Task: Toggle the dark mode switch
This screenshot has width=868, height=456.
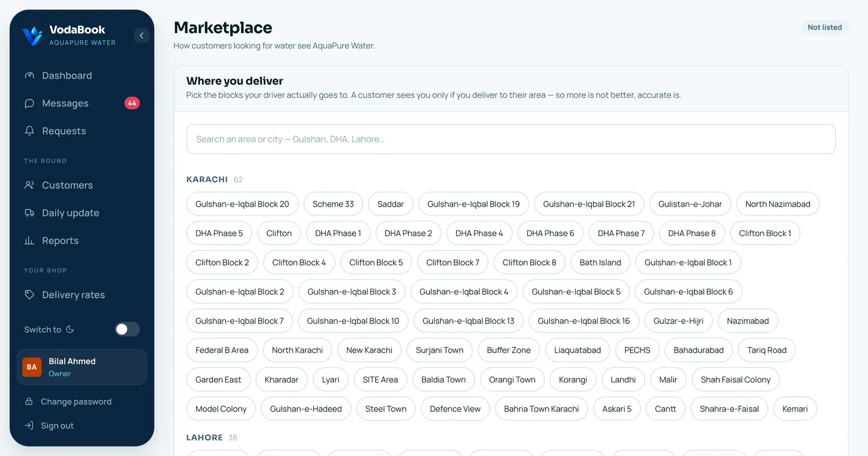Action: click(x=127, y=329)
